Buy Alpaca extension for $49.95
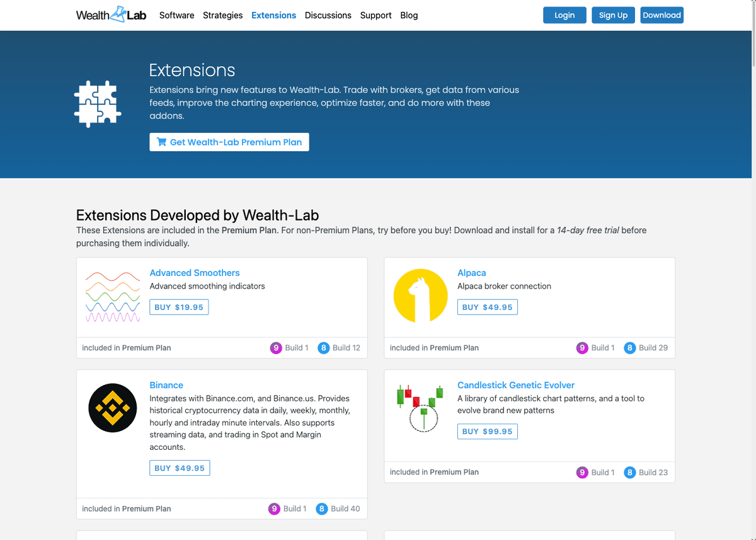 [487, 307]
